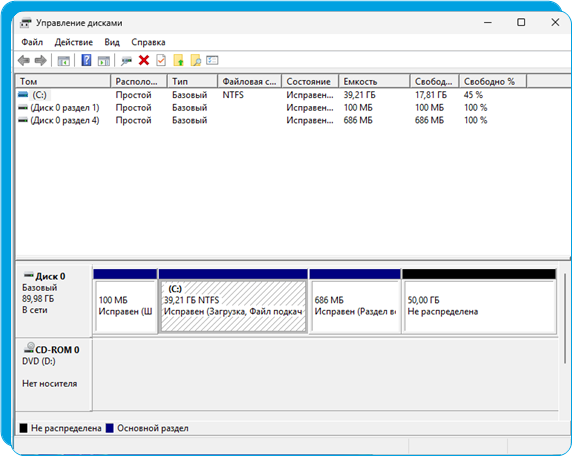Screen dimensions: 572x456
Task: Click the checkmark Properties toolbar icon
Action: (161, 60)
